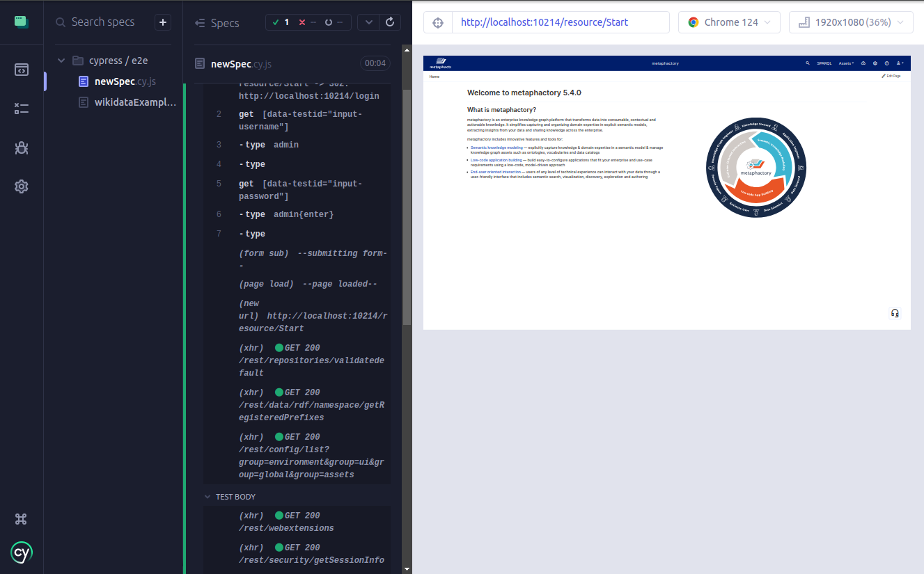The image size is (924, 574).
Task: Click the URL bar showing localhost:10214/resource/Start
Action: click(561, 22)
